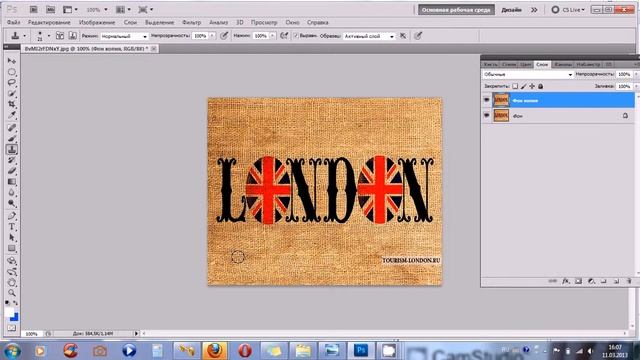Toggle ignore adjustment layers when cloning

[x=403, y=36]
